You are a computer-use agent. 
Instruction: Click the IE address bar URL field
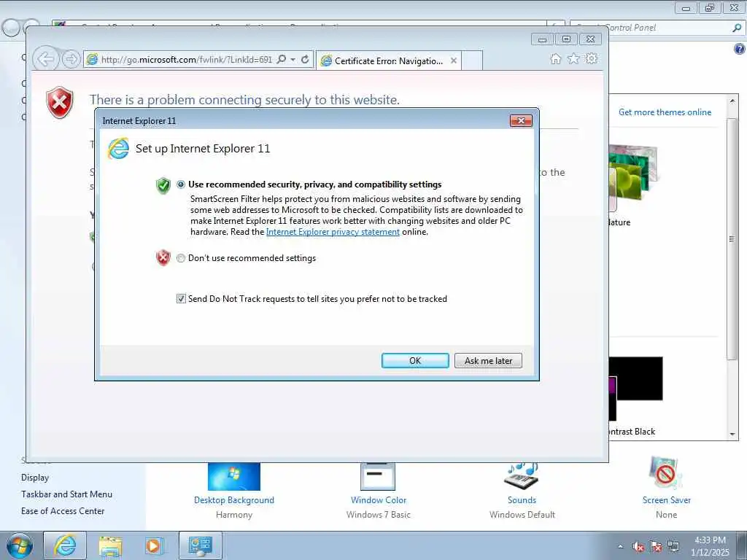(x=186, y=60)
